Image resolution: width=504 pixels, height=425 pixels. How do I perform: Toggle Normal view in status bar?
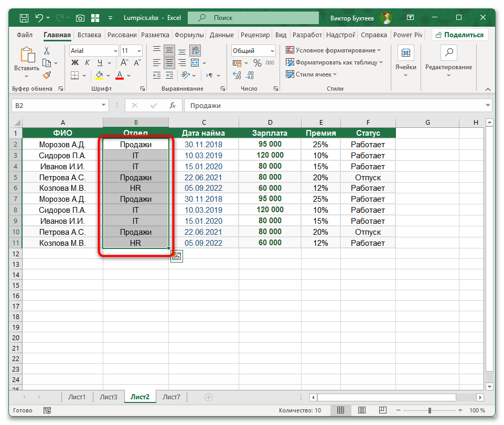coord(341,410)
